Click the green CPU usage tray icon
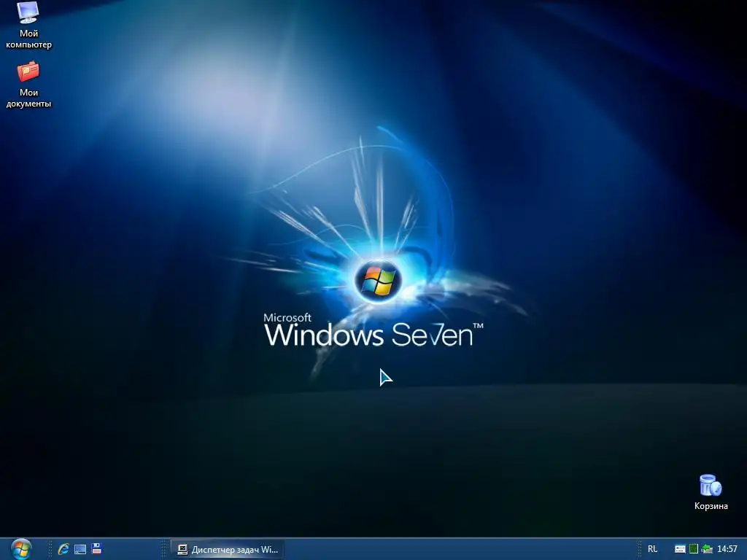This screenshot has height=560, width=747. click(x=694, y=549)
